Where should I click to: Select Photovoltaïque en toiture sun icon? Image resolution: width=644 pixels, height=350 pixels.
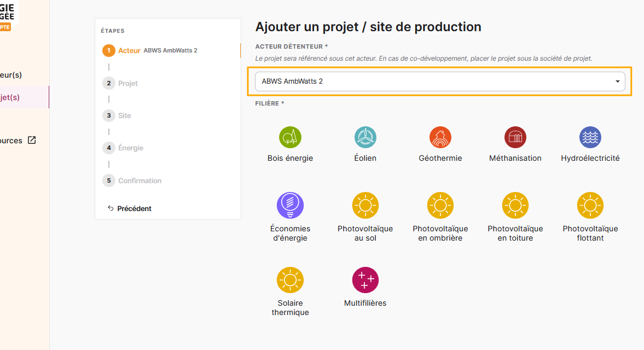515,205
